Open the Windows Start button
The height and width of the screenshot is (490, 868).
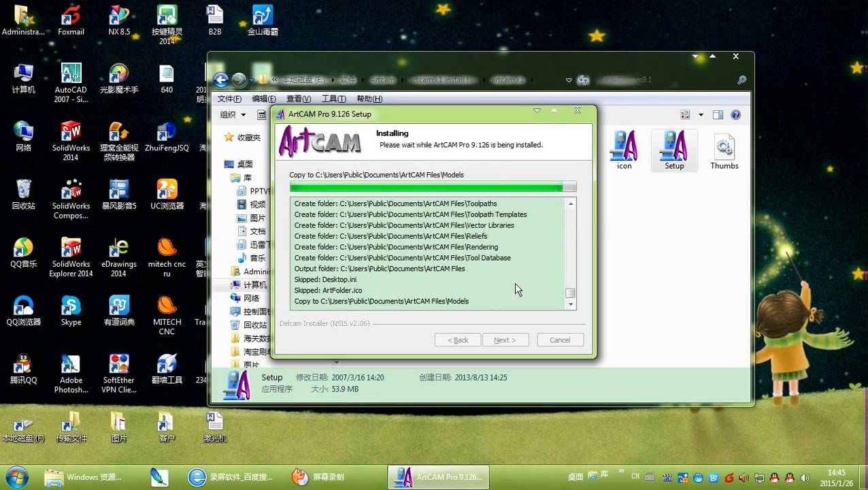[17, 477]
